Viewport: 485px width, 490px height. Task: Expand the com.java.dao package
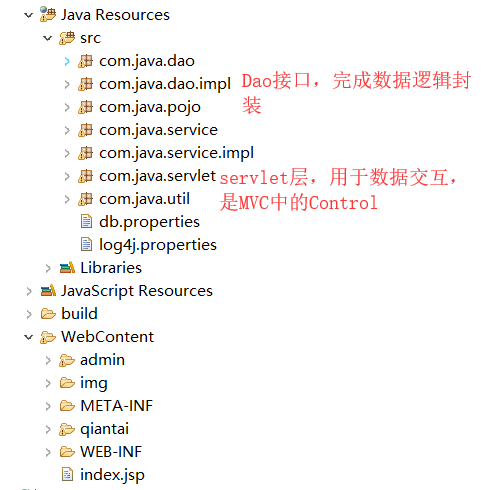[x=67, y=61]
